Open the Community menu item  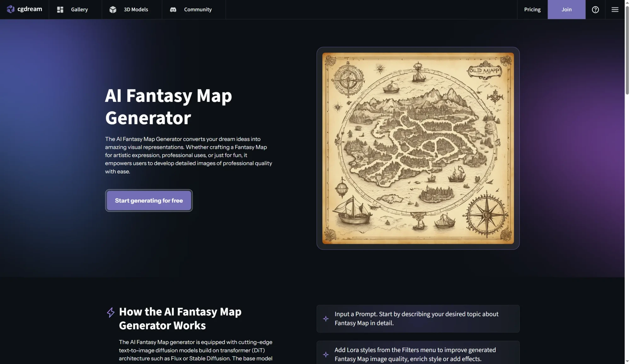(194, 9)
